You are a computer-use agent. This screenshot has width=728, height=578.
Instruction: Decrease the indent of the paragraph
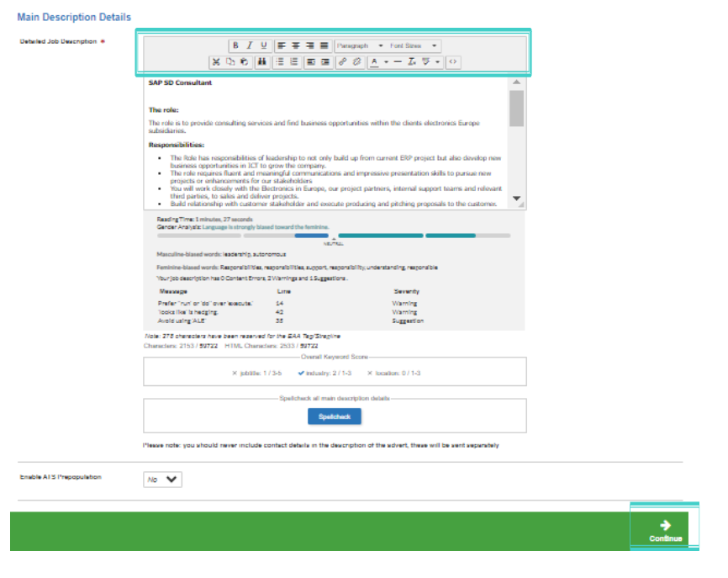[312, 61]
